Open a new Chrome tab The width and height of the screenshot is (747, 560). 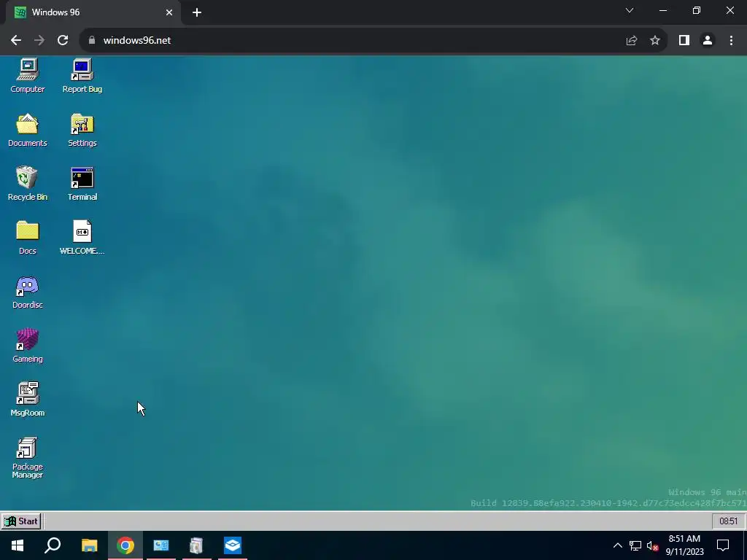197,12
